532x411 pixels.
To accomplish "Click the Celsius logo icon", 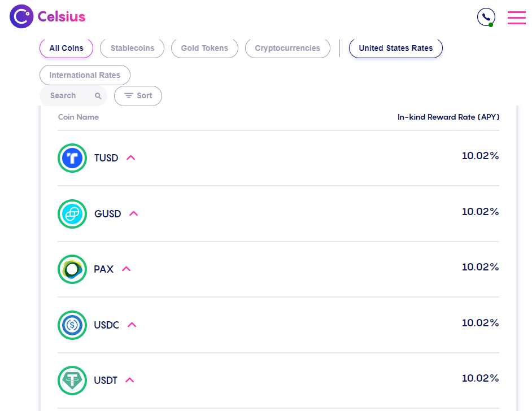I will pos(21,16).
